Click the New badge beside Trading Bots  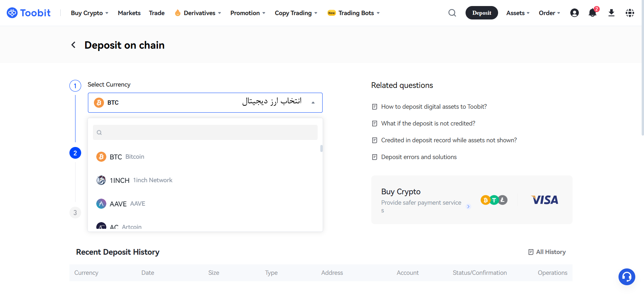pos(332,13)
